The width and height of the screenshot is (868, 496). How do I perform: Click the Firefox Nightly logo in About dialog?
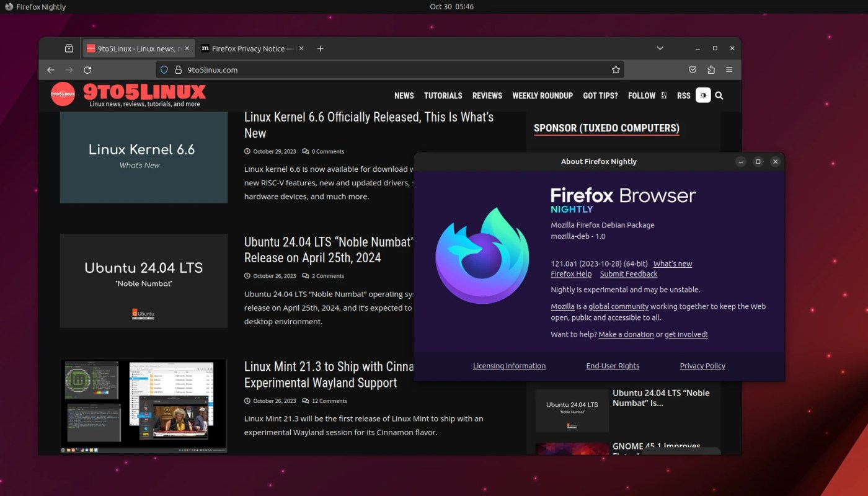[482, 255]
